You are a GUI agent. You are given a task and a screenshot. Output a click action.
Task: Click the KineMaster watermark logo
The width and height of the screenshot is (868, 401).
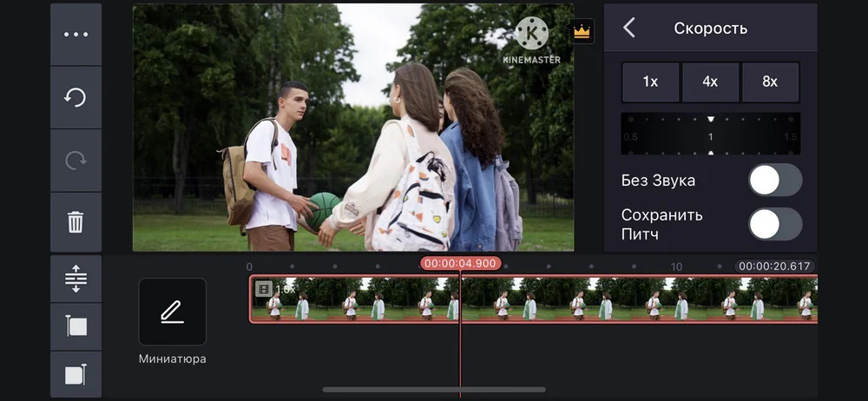[x=531, y=40]
